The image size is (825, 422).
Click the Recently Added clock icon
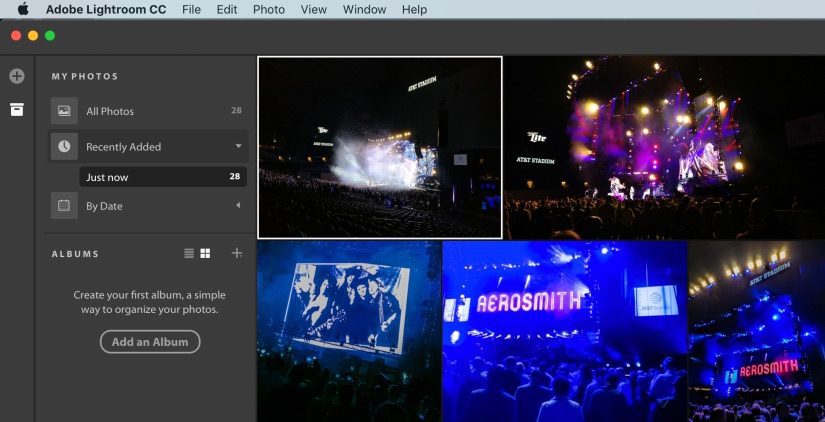[64, 146]
